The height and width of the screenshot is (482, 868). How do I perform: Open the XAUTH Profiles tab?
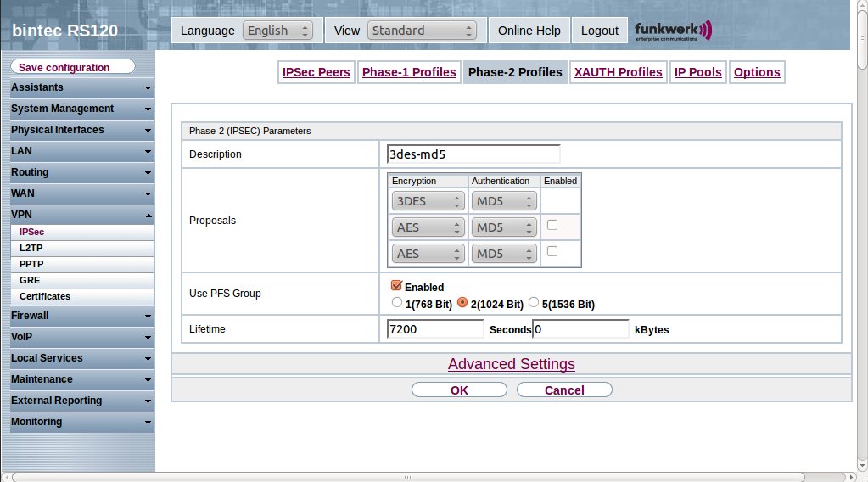(618, 72)
